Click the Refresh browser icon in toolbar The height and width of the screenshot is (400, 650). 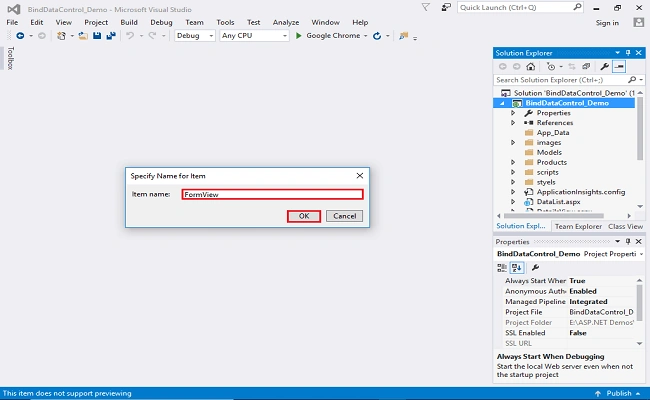pos(377,36)
